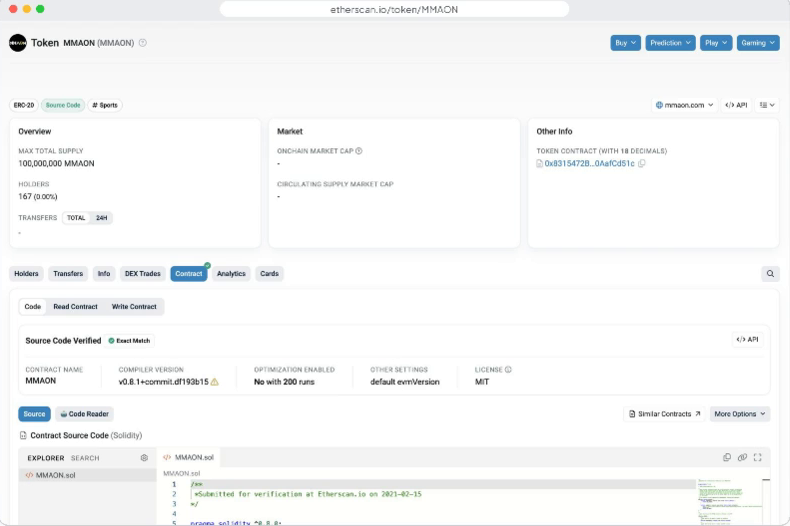Click the license info icon
Viewport: 790px width, 526px height.
[508, 369]
